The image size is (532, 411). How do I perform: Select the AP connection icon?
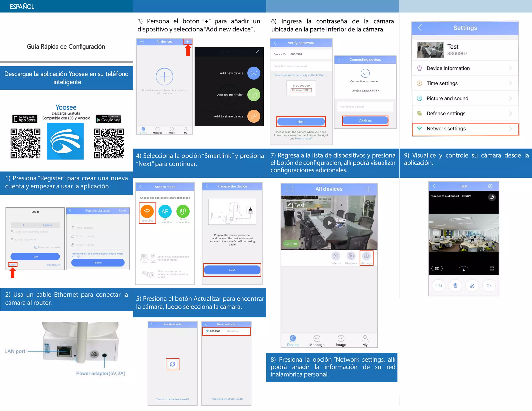pos(165,211)
